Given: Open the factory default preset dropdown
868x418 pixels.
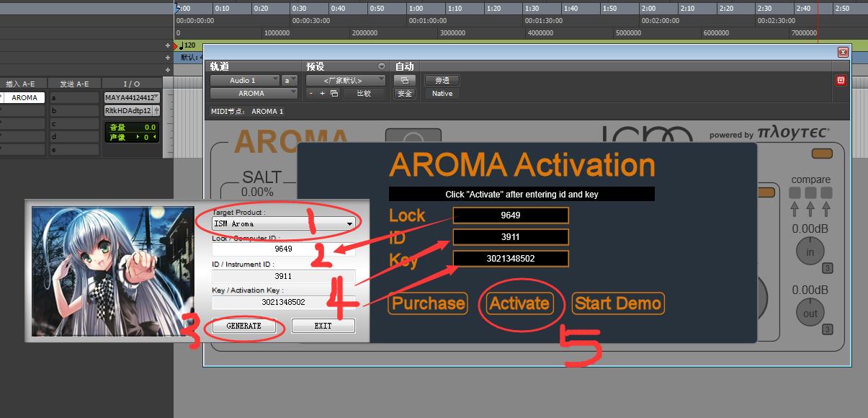Looking at the screenshot, I should [x=345, y=81].
